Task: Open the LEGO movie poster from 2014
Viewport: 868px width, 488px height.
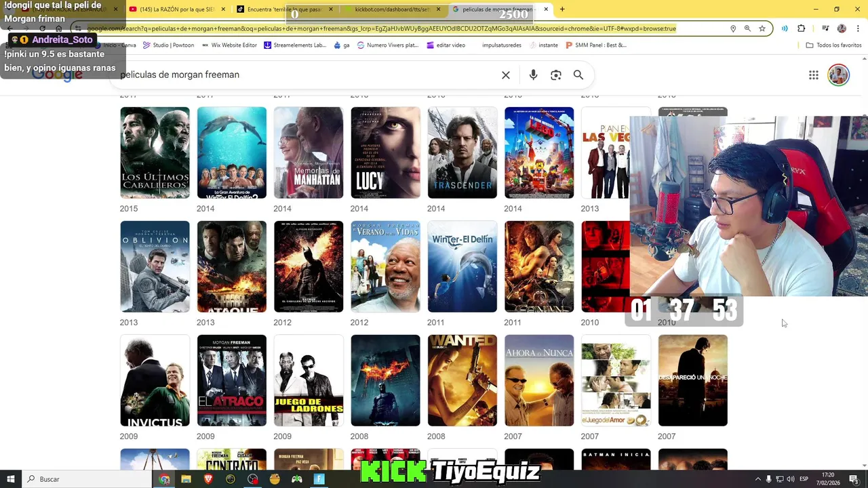Action: coord(539,152)
